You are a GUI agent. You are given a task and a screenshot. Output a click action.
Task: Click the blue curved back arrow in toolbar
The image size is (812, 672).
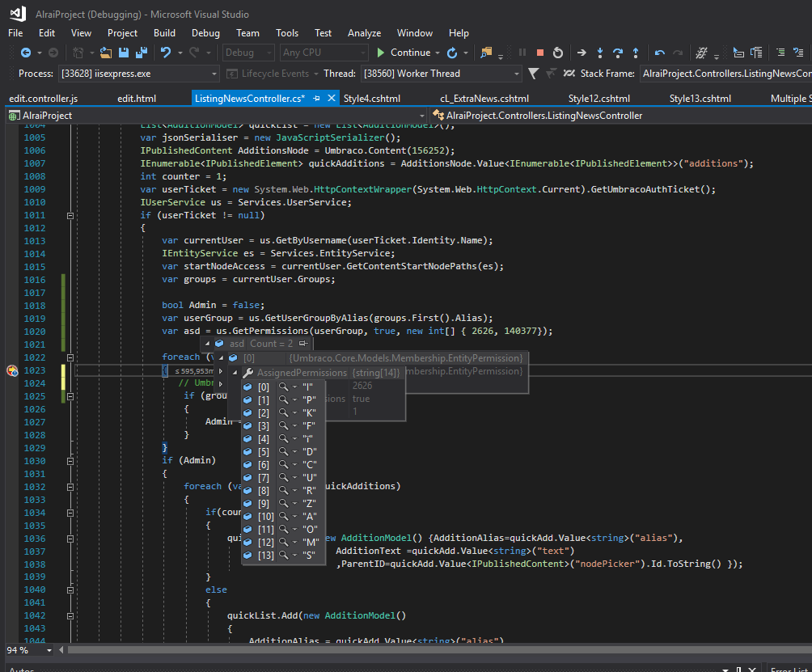pos(659,53)
